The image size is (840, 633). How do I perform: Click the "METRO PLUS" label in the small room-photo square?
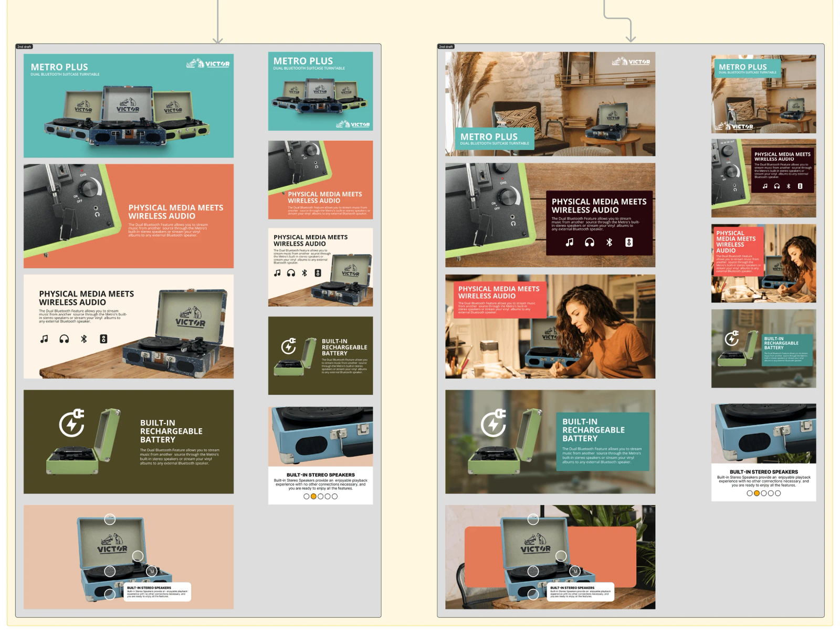(742, 67)
